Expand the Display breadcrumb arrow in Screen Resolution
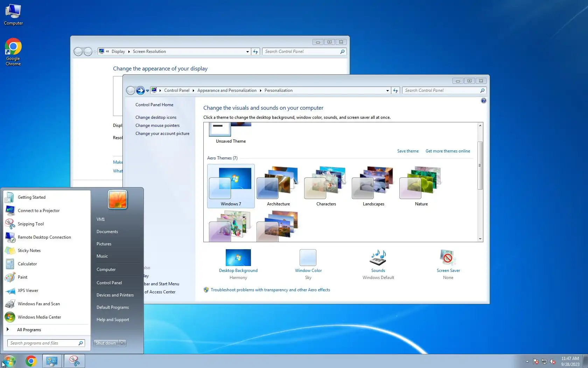This screenshot has height=368, width=588. pyautogui.click(x=129, y=52)
